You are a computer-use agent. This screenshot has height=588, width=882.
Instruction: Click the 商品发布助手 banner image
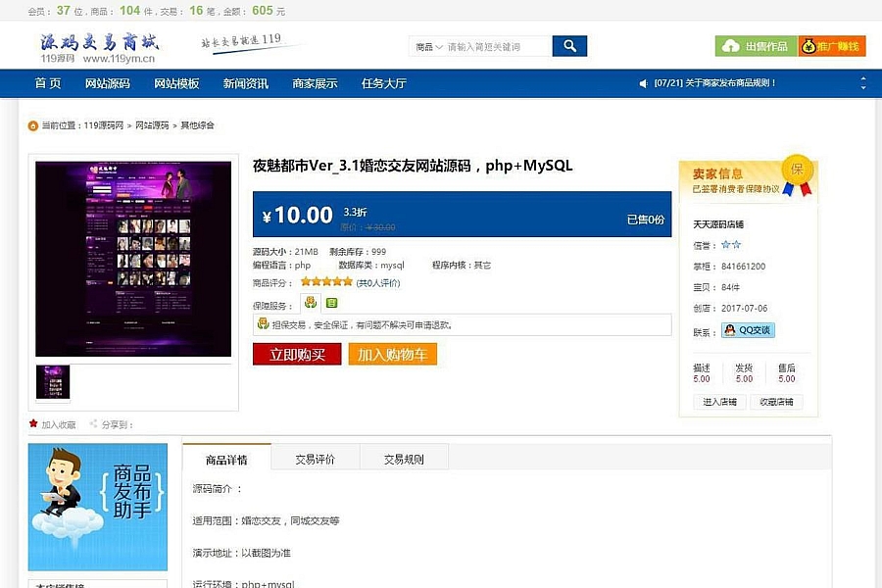(98, 507)
